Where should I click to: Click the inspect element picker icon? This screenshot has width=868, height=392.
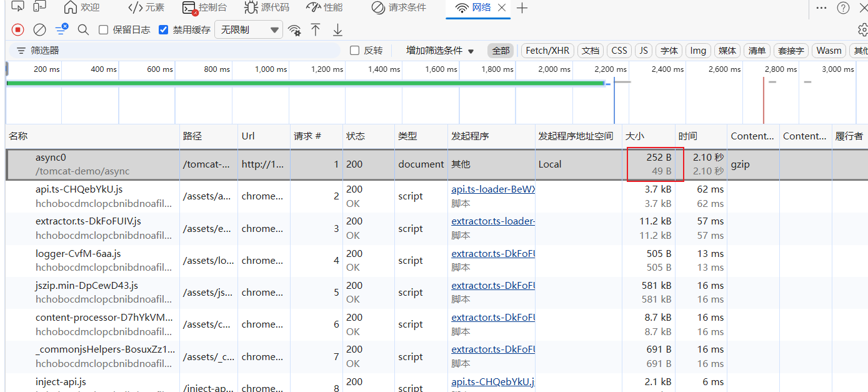tap(17, 7)
